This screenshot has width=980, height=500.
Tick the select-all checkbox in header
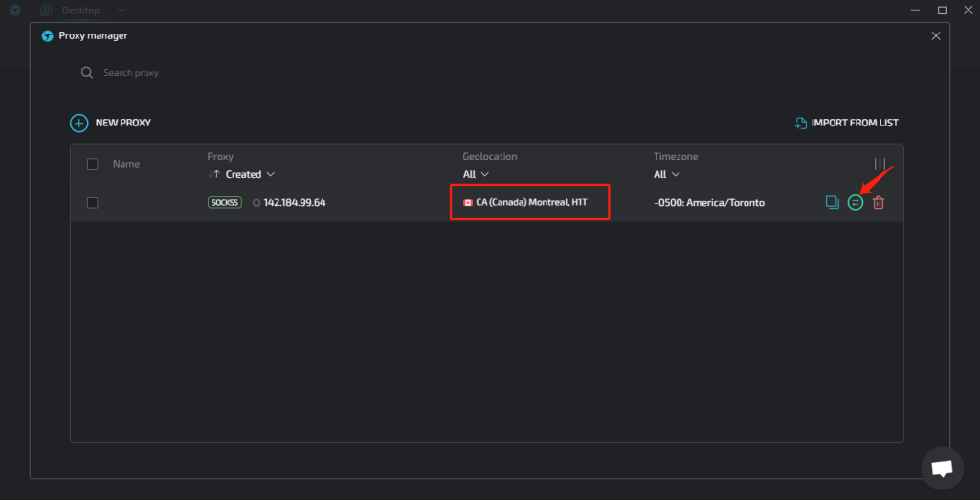point(93,164)
